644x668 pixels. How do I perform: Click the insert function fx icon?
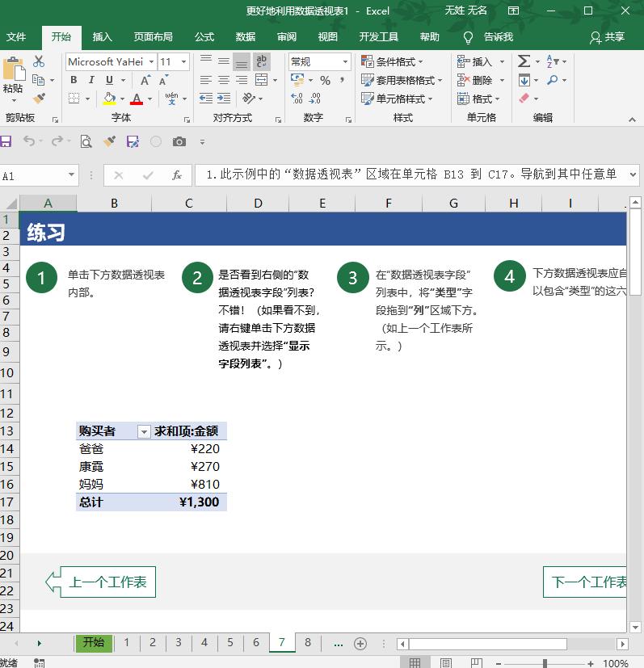click(176, 175)
